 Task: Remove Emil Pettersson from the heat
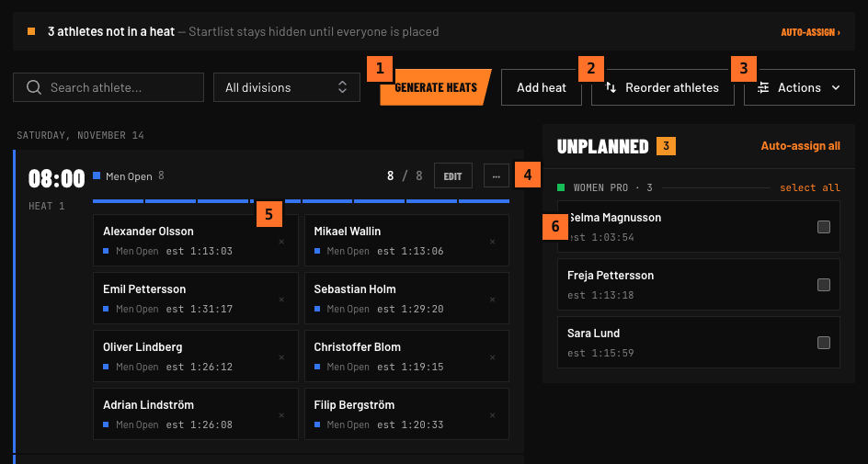tap(281, 300)
